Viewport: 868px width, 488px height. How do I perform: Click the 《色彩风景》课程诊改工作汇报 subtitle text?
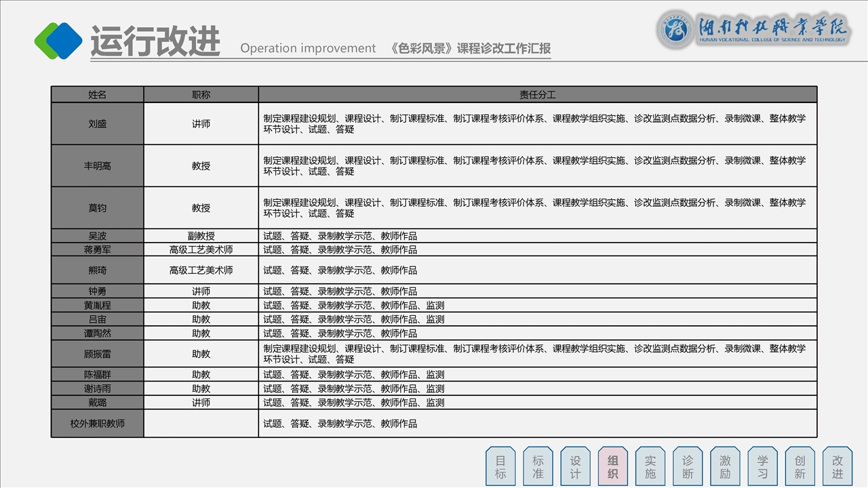point(471,49)
